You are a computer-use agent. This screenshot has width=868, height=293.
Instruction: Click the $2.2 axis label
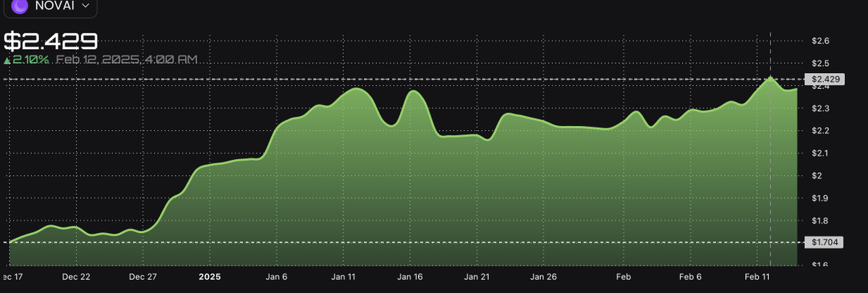click(820, 131)
